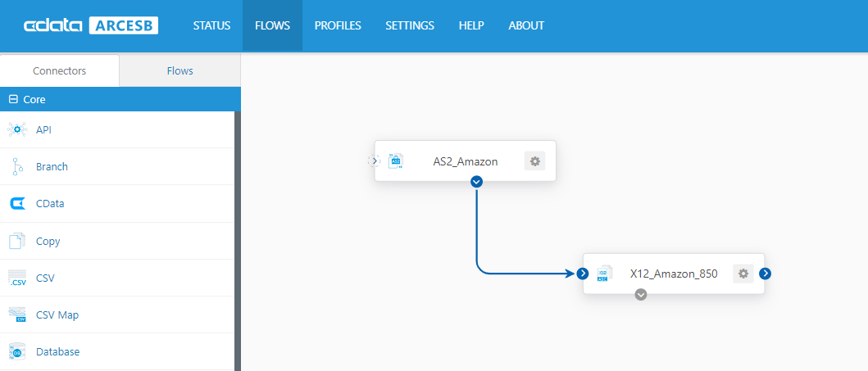Screen dimensions: 868x371
Task: Click the Database connector icon
Action: [x=17, y=352]
